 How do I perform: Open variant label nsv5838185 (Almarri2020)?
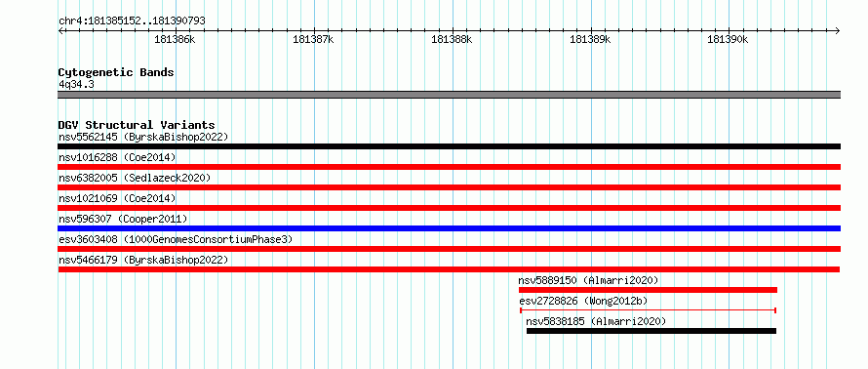[596, 321]
